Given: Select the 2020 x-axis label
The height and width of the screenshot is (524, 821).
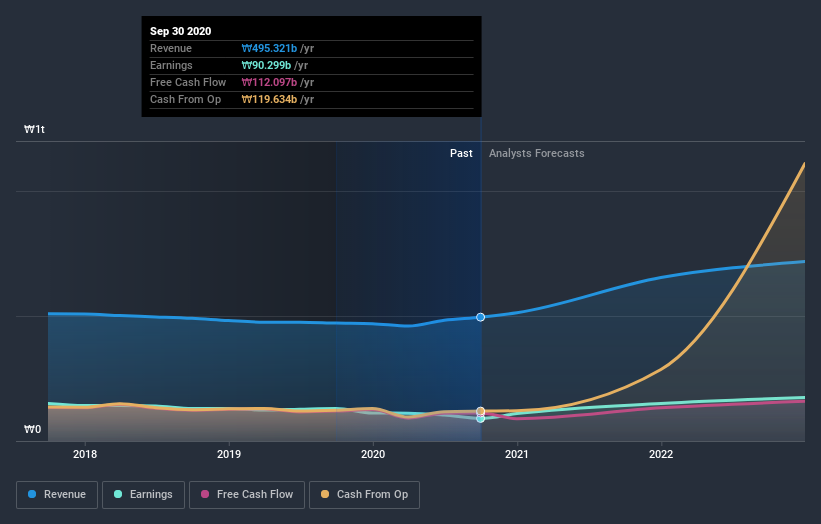Looking at the screenshot, I should pos(373,454).
